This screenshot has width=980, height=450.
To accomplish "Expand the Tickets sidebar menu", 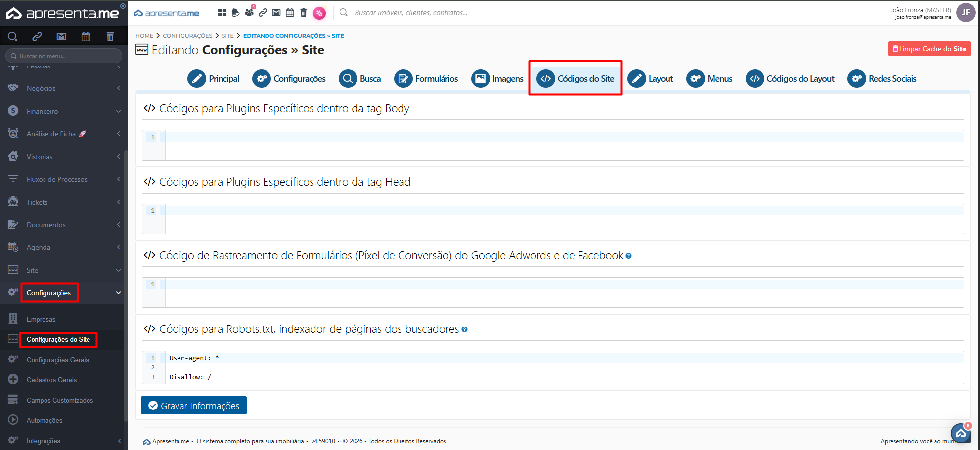I will [64, 202].
